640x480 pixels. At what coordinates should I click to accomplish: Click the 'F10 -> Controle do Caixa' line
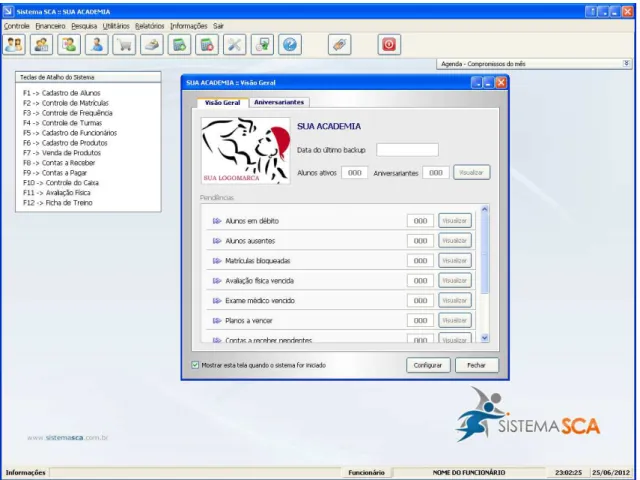(61, 183)
